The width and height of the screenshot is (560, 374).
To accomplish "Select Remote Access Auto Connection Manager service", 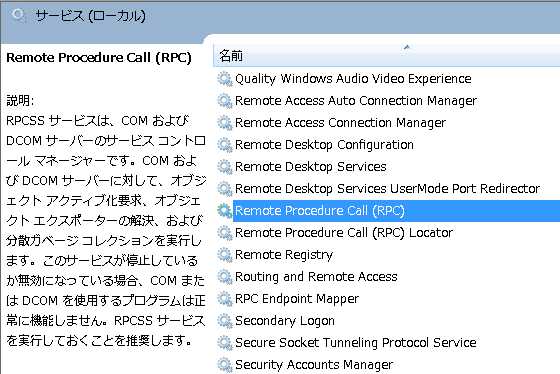I will click(356, 101).
